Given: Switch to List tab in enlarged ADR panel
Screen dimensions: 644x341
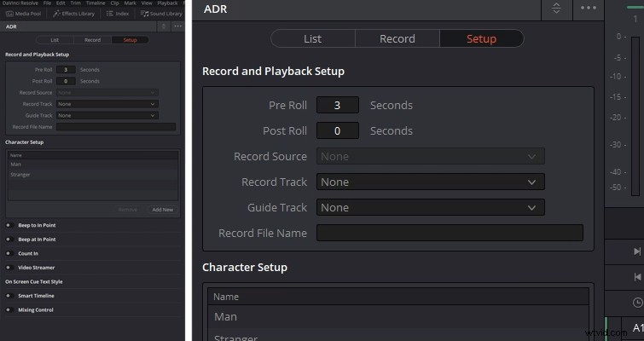Looking at the screenshot, I should click(x=312, y=38).
